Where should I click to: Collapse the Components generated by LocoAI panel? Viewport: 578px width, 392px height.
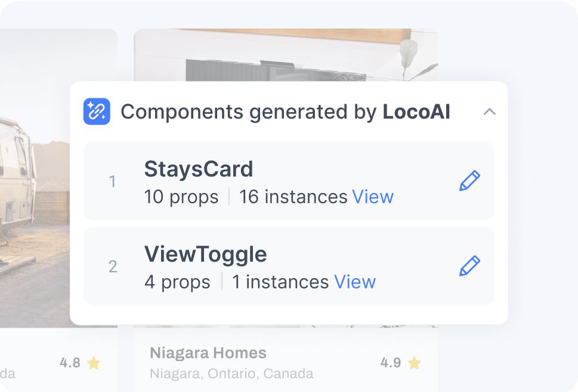click(490, 111)
